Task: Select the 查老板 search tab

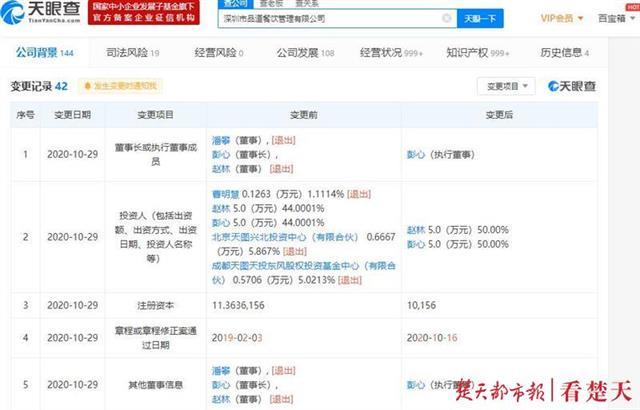Action: pos(271,4)
